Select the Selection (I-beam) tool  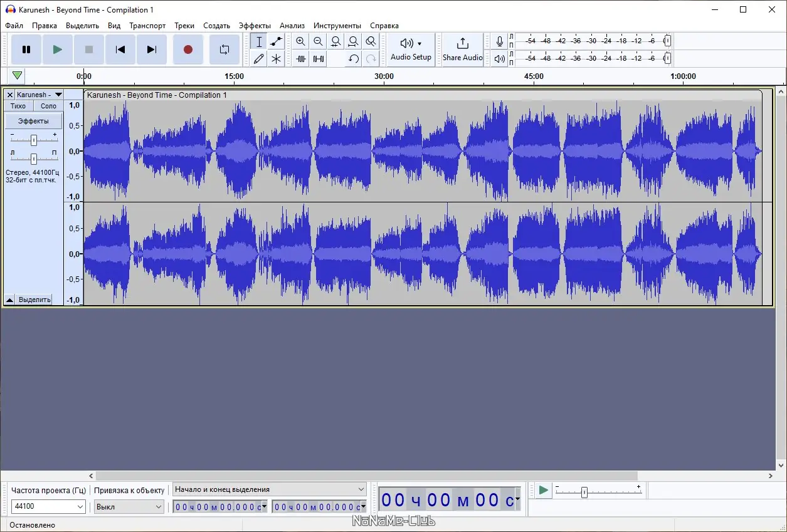pos(259,42)
